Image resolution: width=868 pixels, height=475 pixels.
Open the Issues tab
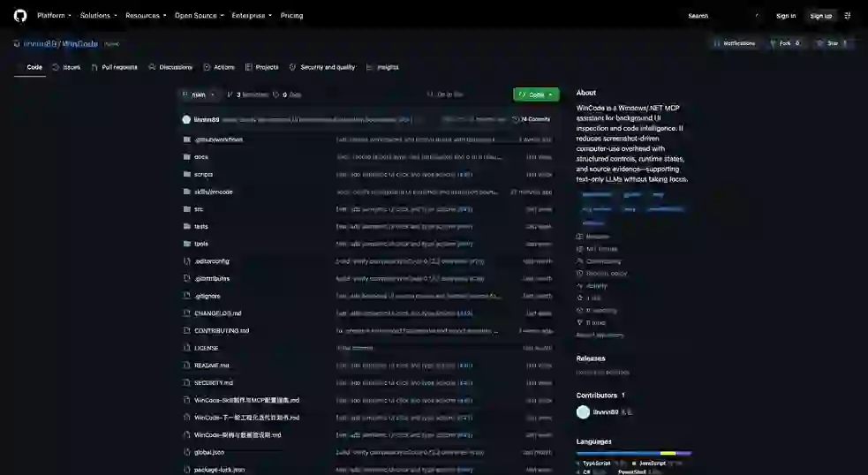(66, 67)
